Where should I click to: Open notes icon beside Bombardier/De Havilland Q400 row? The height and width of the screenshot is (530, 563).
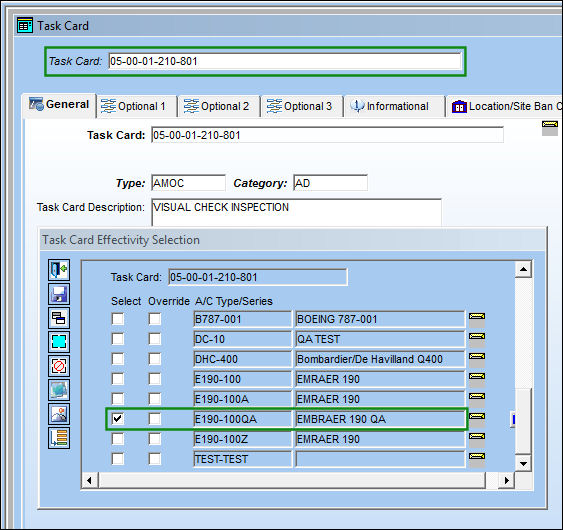coord(477,359)
